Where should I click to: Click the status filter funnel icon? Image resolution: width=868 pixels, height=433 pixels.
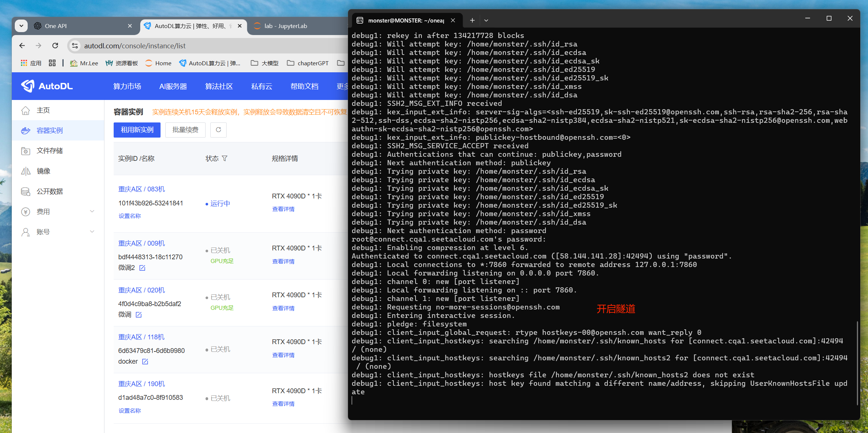pyautogui.click(x=225, y=159)
